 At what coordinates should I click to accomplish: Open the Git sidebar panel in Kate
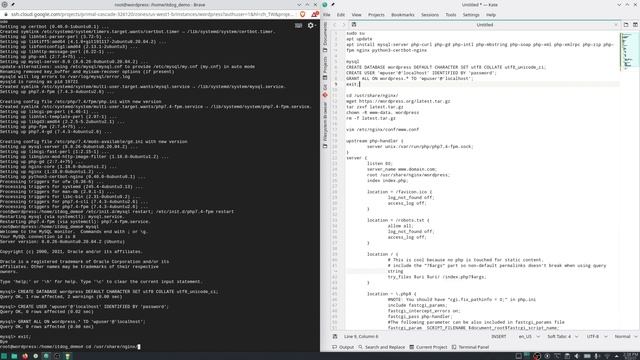click(x=325, y=91)
